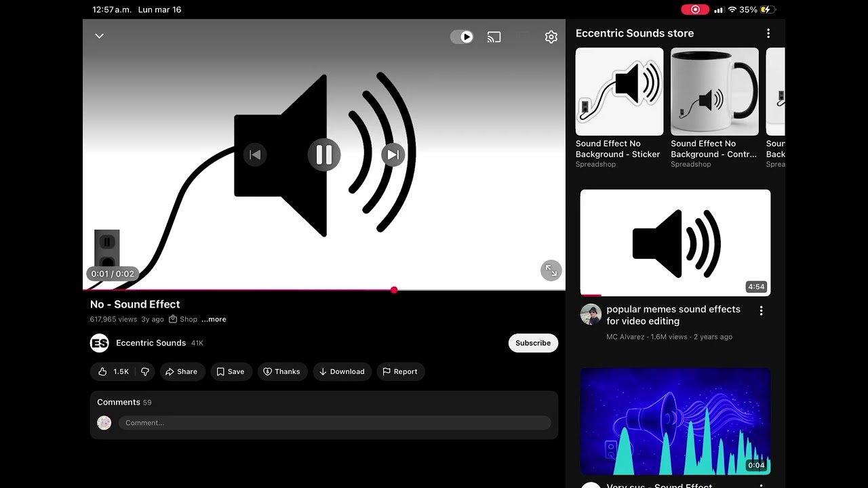This screenshot has width=868, height=488.
Task: Open video settings gear icon
Action: [x=551, y=37]
